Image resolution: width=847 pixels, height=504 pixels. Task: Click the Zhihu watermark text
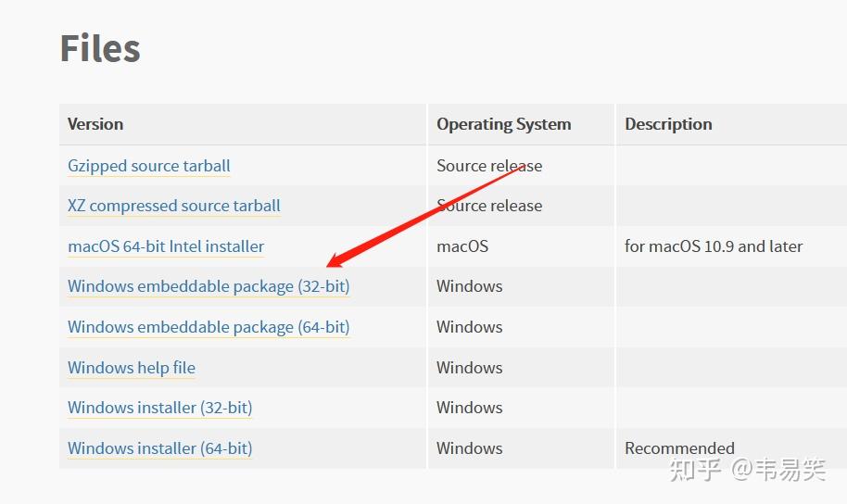(x=747, y=470)
